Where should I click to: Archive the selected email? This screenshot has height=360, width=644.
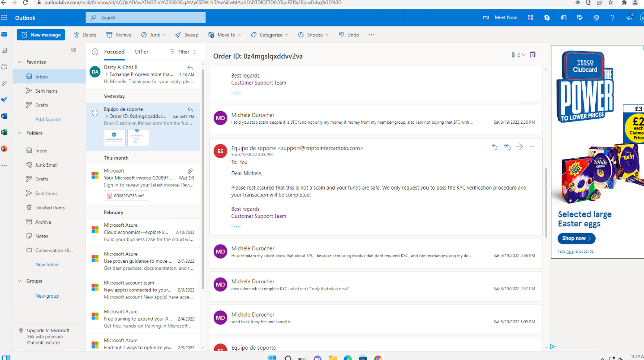(119, 35)
